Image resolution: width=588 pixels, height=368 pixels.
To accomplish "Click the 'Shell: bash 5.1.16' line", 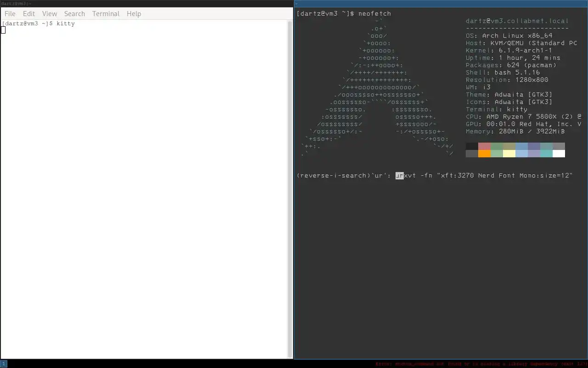I will [x=503, y=73].
